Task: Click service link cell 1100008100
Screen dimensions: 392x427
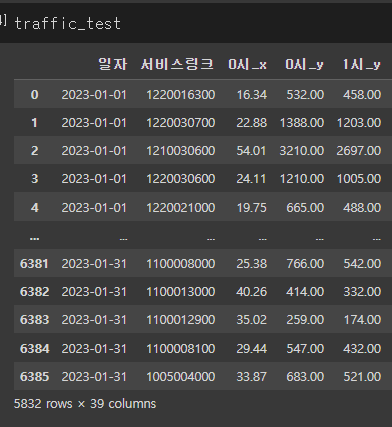Action: 181,349
